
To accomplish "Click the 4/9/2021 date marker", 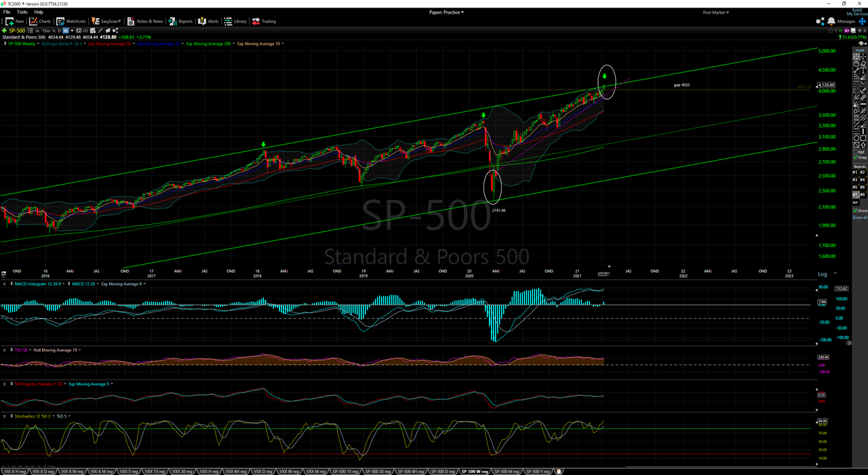I will 604,274.
